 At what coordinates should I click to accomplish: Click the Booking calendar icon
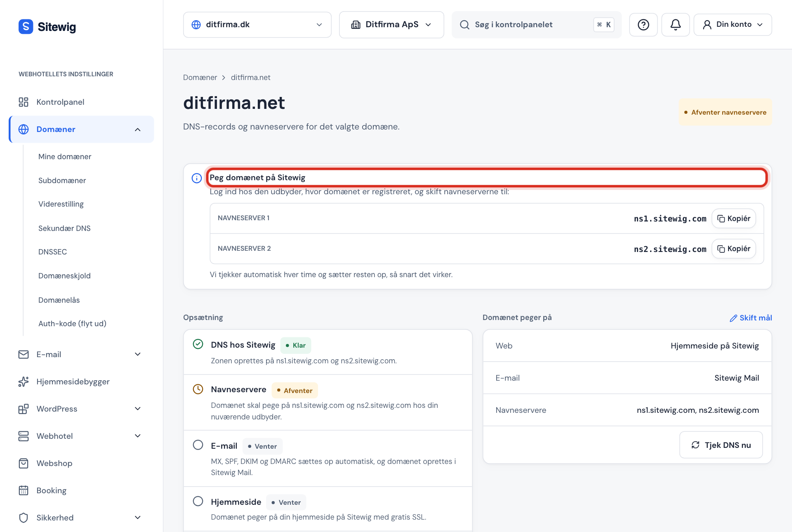[24, 490]
